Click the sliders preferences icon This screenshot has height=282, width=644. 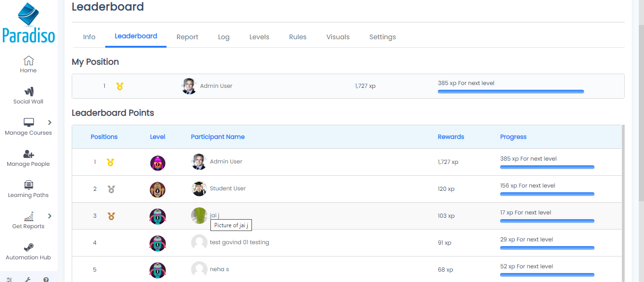[x=9, y=279]
